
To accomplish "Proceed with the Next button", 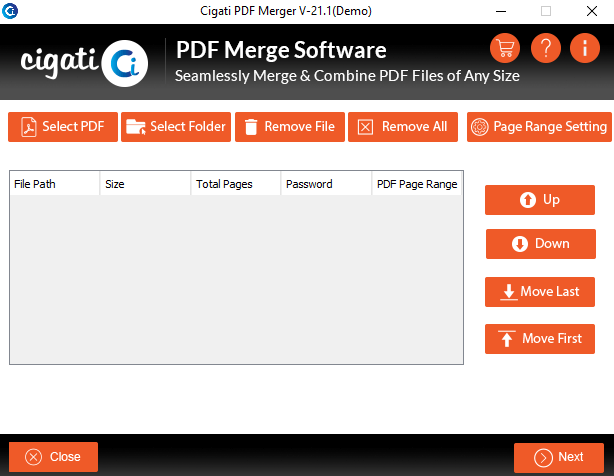I will (x=559, y=458).
